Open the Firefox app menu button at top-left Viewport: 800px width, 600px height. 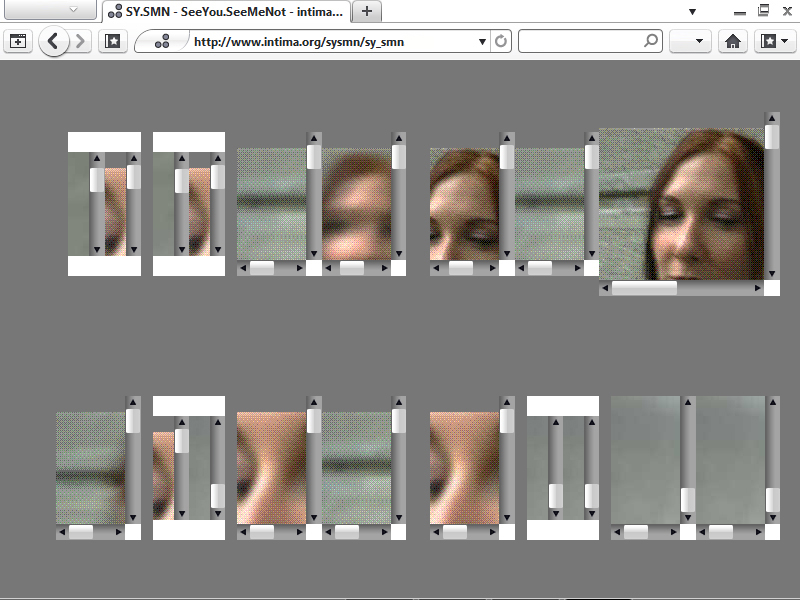tap(51, 9)
